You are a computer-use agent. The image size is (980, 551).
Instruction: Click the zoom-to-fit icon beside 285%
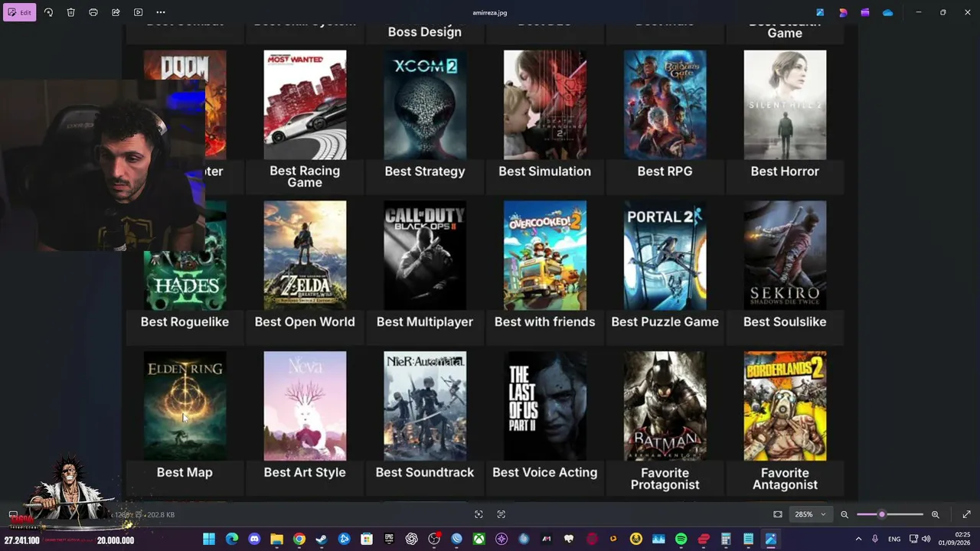[778, 514]
